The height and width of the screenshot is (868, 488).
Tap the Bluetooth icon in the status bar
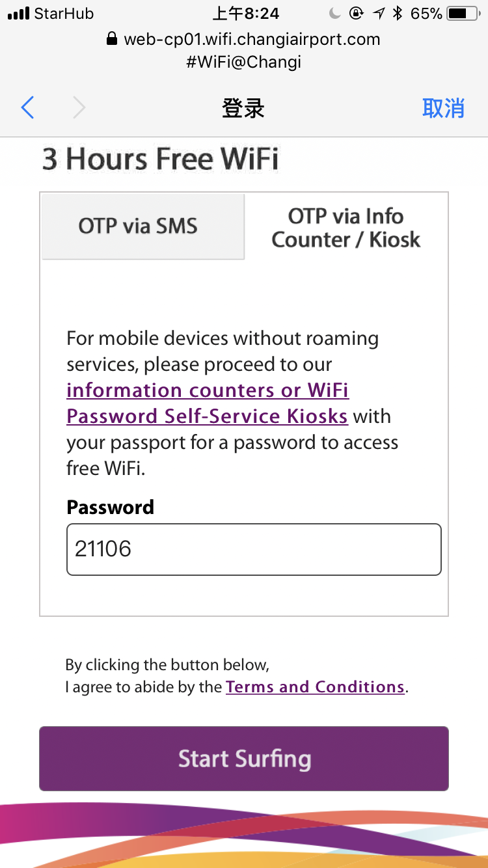[x=398, y=14]
